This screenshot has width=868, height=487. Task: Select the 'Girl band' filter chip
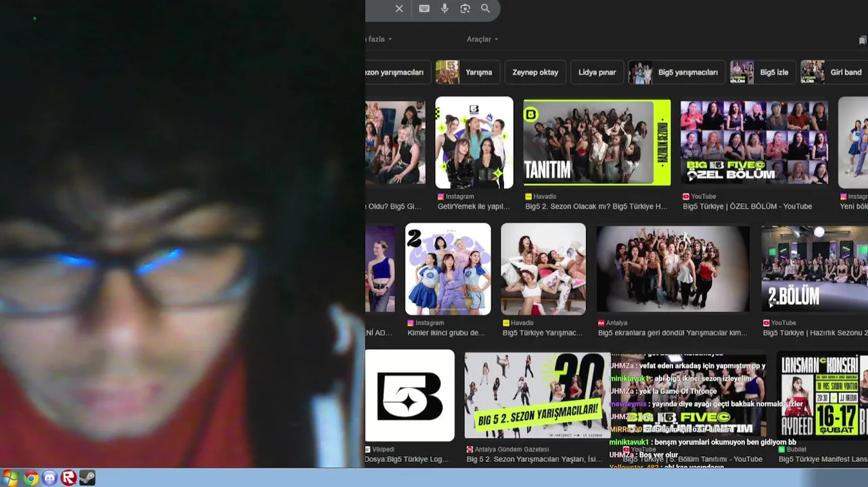pyautogui.click(x=834, y=72)
